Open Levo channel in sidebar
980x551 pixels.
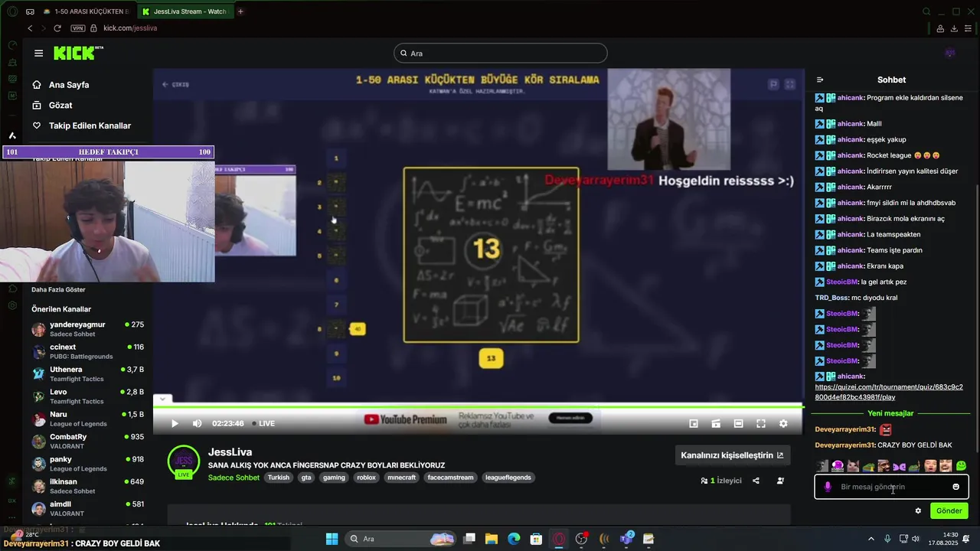point(87,396)
